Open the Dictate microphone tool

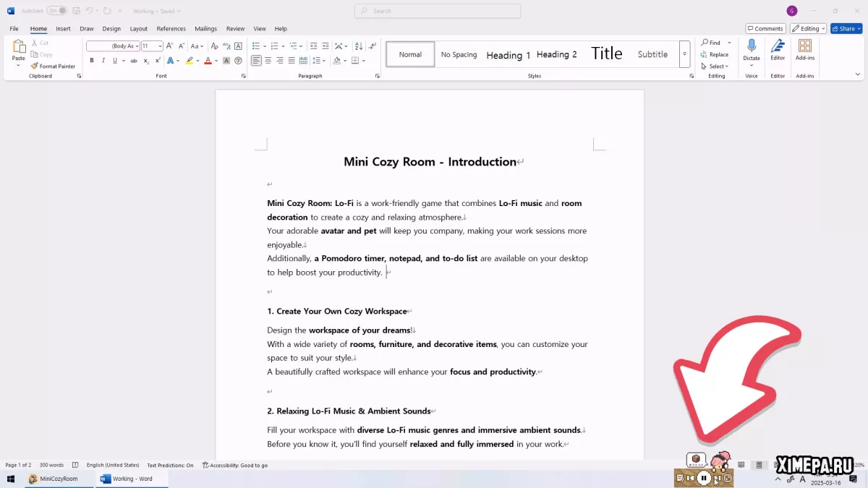point(752,49)
